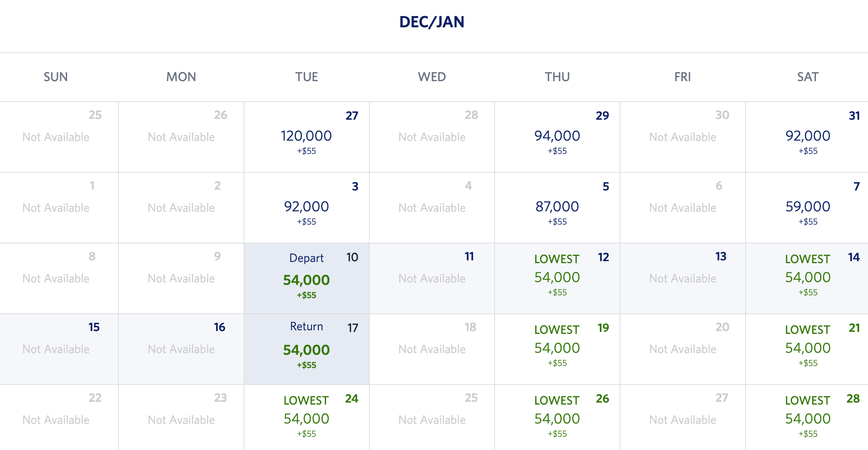
Task: Select the cheapest January 7 fare of 59,000
Action: (807, 207)
